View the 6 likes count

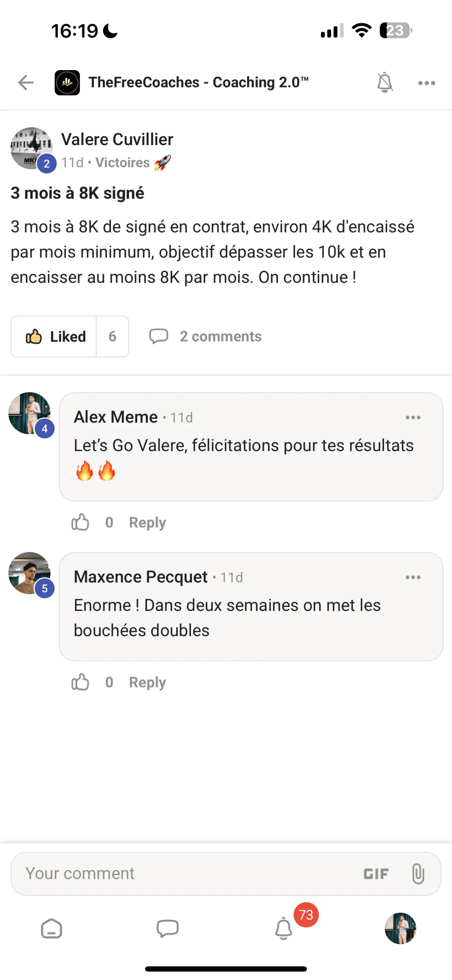point(113,337)
